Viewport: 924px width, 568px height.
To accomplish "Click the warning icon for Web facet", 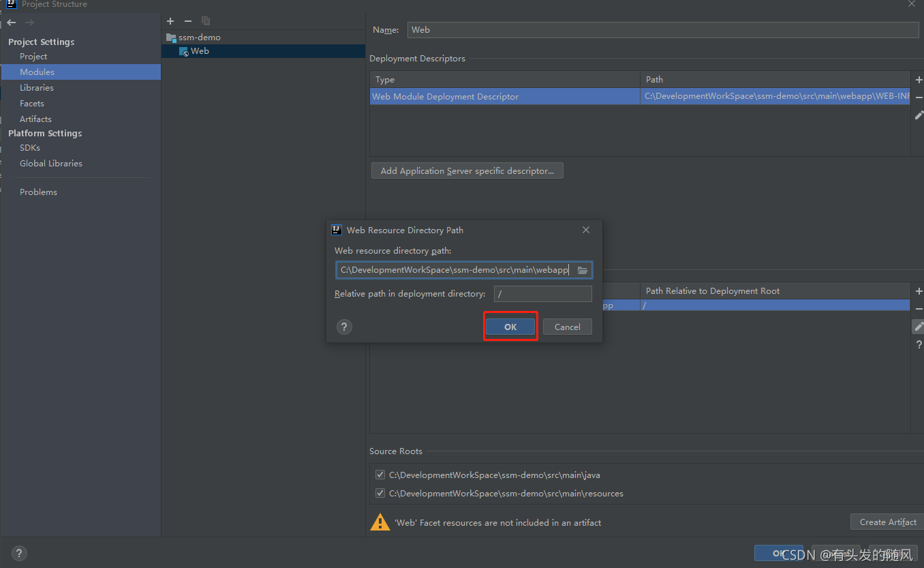I will coord(380,522).
